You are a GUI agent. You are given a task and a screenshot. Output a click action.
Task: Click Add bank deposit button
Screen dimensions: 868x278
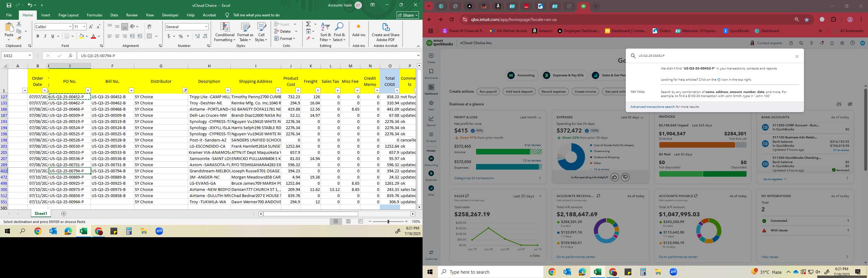click(x=519, y=91)
